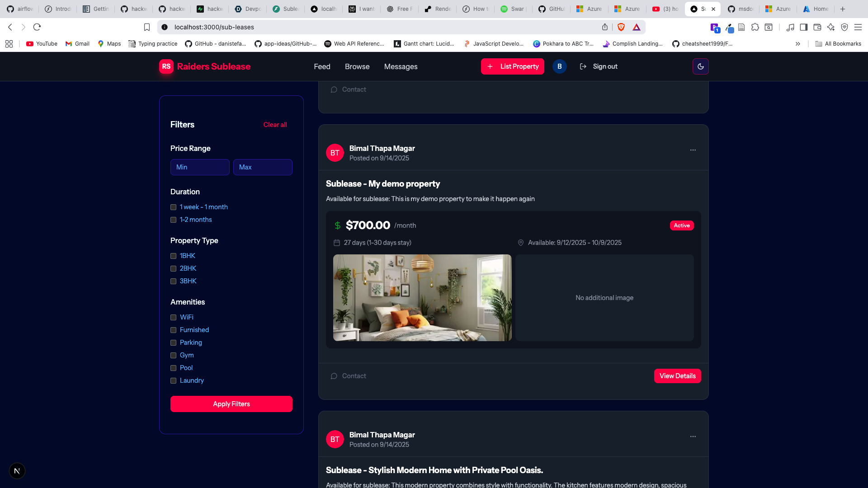Image resolution: width=868 pixels, height=488 pixels.
Task: Click the Brave Shields icon in address bar
Action: coord(621,27)
